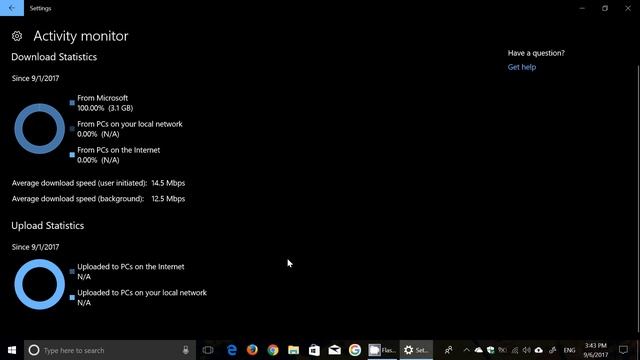Viewport: 640px width, 360px height.
Task: Open the Mail app from the taskbar
Action: click(x=334, y=350)
